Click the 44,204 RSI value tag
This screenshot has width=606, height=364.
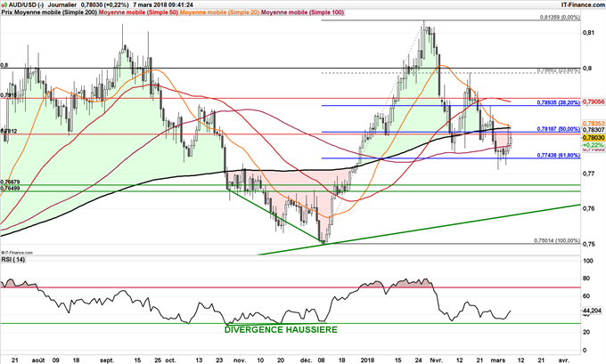(592, 311)
